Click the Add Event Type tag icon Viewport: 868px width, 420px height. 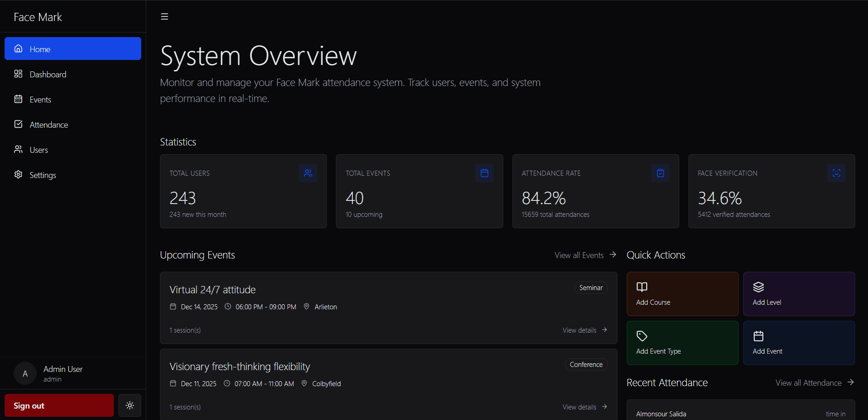point(642,336)
